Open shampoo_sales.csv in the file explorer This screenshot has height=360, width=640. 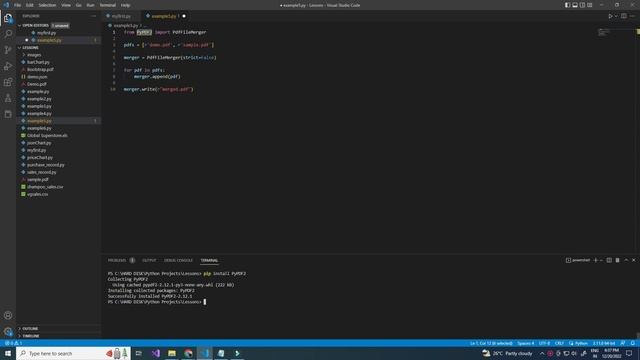tap(45, 187)
